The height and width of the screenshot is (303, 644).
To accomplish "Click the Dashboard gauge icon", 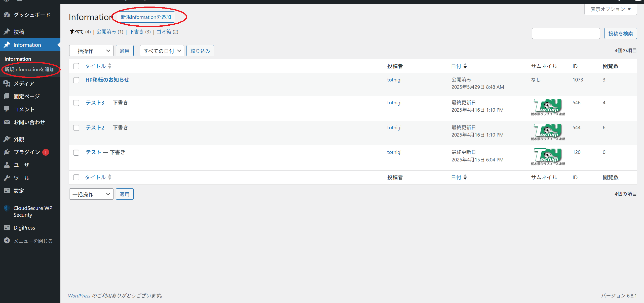I will coord(7,15).
